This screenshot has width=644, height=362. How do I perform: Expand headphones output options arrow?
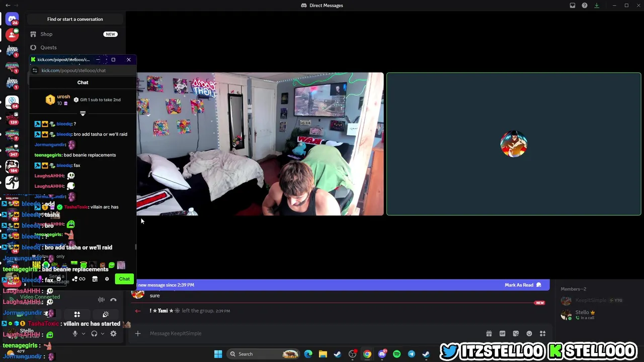tap(102, 333)
